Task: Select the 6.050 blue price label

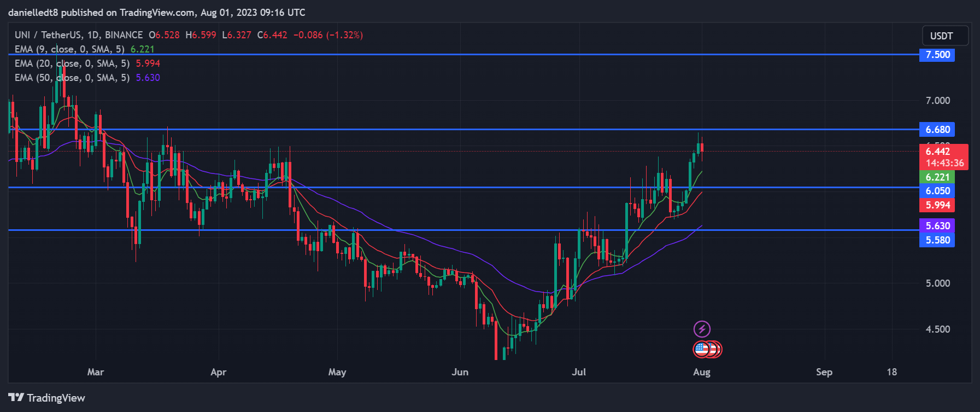Action: 937,191
